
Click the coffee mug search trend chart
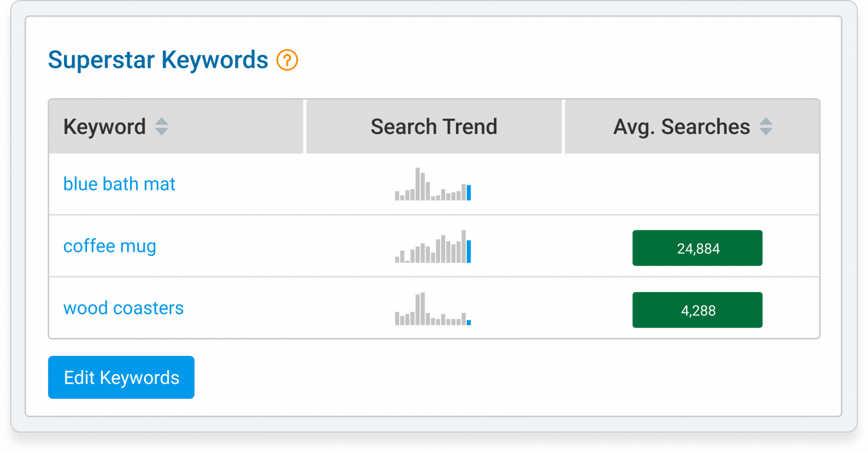click(433, 247)
